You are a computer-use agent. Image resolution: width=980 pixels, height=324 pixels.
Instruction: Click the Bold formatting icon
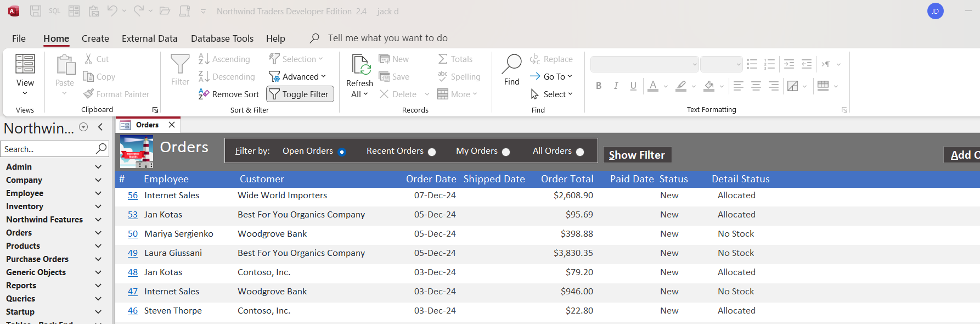click(599, 86)
